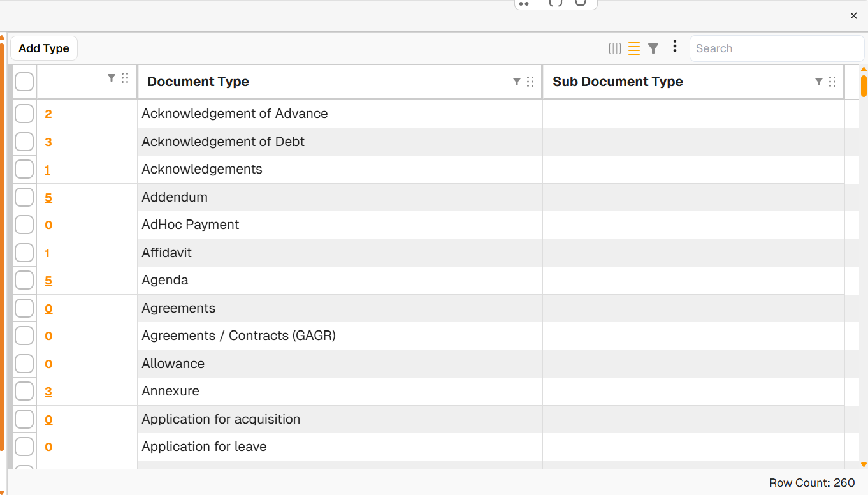Click the vertical scrollbar down arrow
Image resolution: width=868 pixels, height=495 pixels.
pos(864,465)
